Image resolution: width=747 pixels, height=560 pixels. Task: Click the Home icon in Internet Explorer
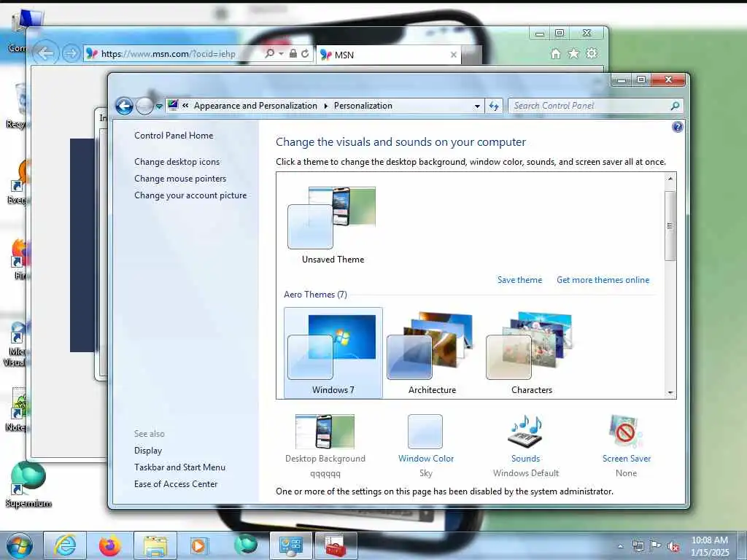point(555,53)
